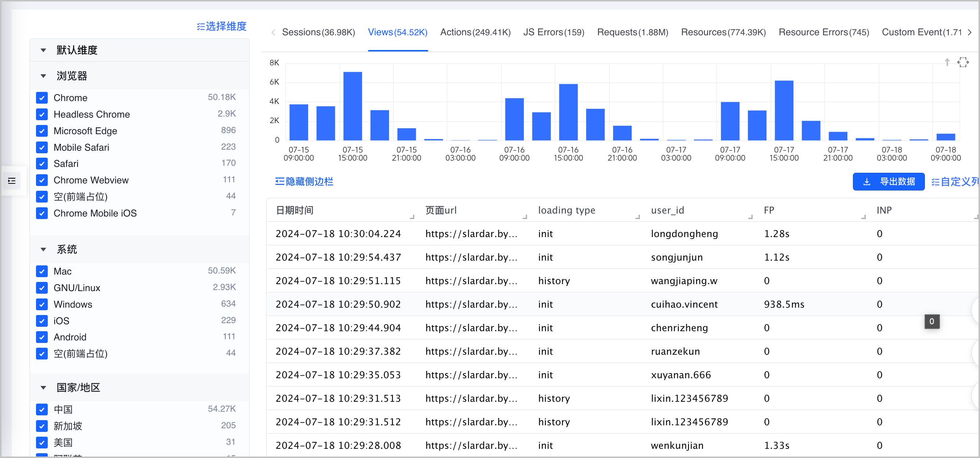980x458 pixels.
Task: Toggle Chrome Mobile iOS checkbox
Action: pos(42,213)
